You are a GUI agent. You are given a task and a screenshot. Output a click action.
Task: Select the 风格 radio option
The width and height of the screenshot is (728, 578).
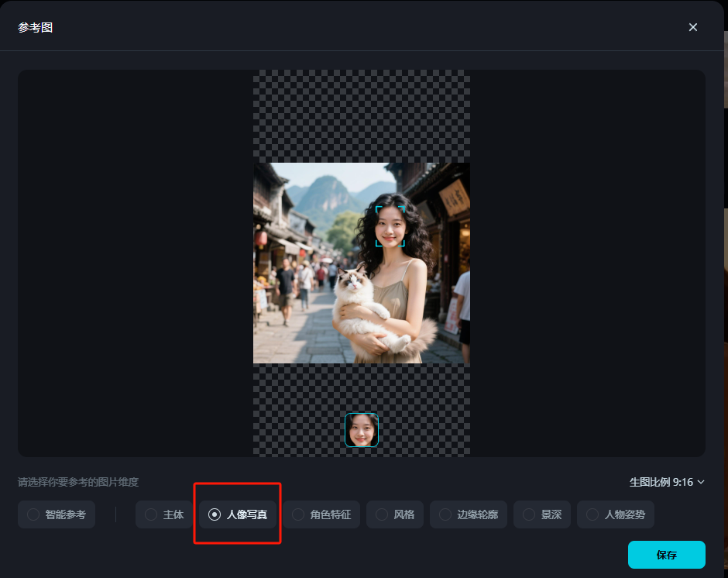click(x=395, y=514)
